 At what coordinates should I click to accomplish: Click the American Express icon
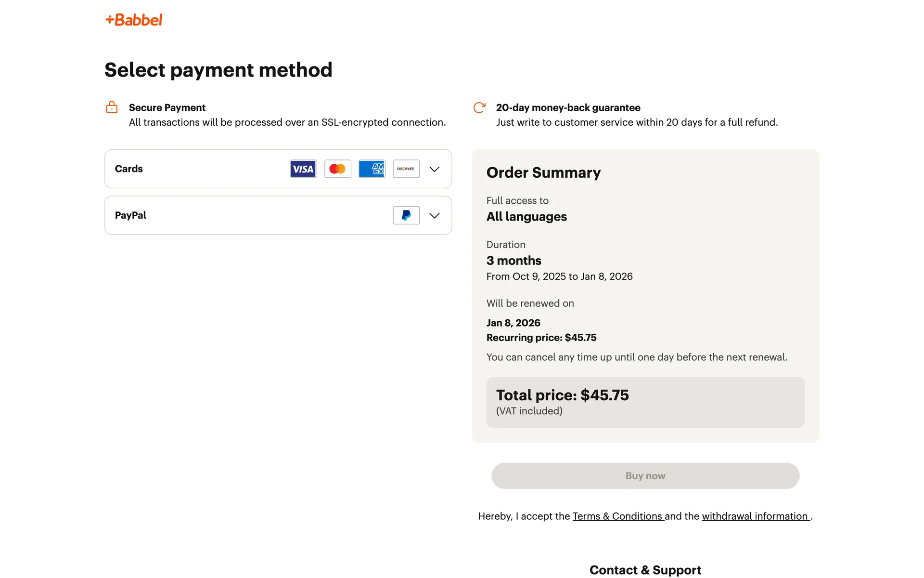coord(372,169)
